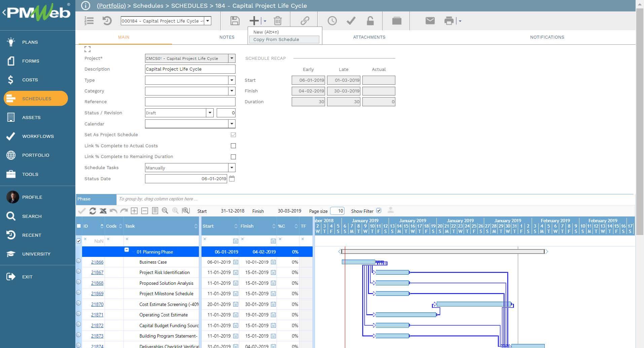The height and width of the screenshot is (348, 644).
Task: Toggle Set As Project Schedule checkbox
Action: click(233, 135)
